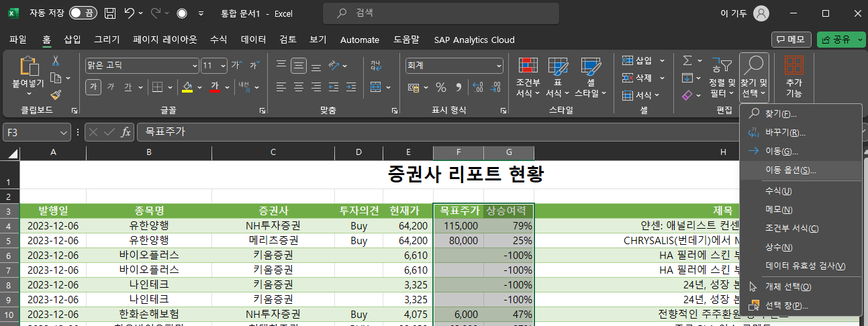Center text horizontally

(x=299, y=87)
